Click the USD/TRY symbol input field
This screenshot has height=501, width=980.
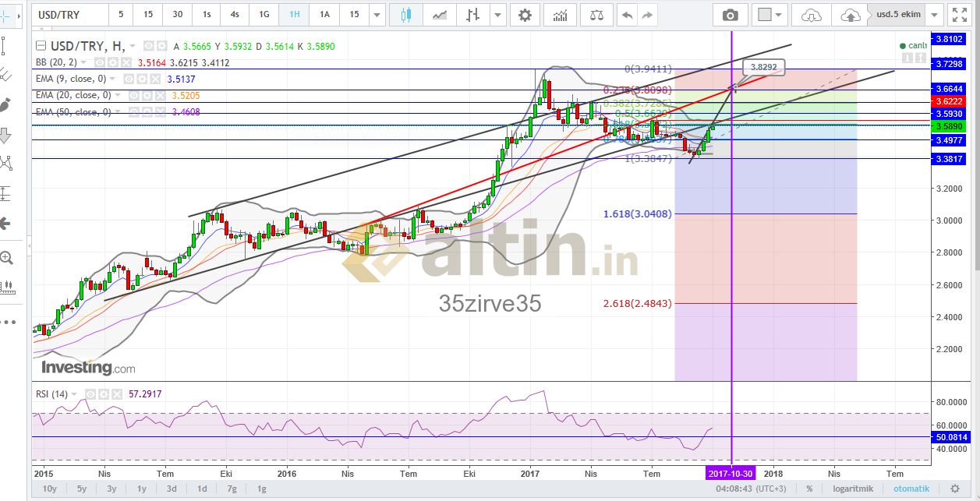click(x=69, y=15)
